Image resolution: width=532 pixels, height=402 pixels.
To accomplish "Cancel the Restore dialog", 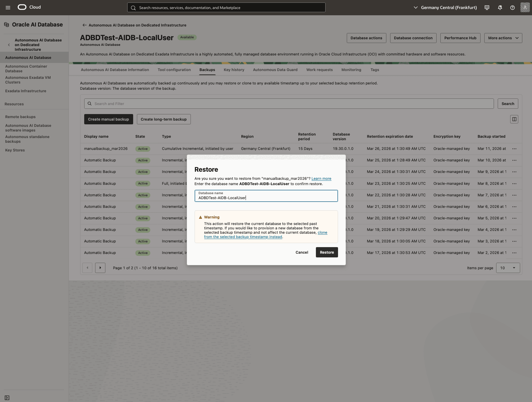I will coord(302,252).
